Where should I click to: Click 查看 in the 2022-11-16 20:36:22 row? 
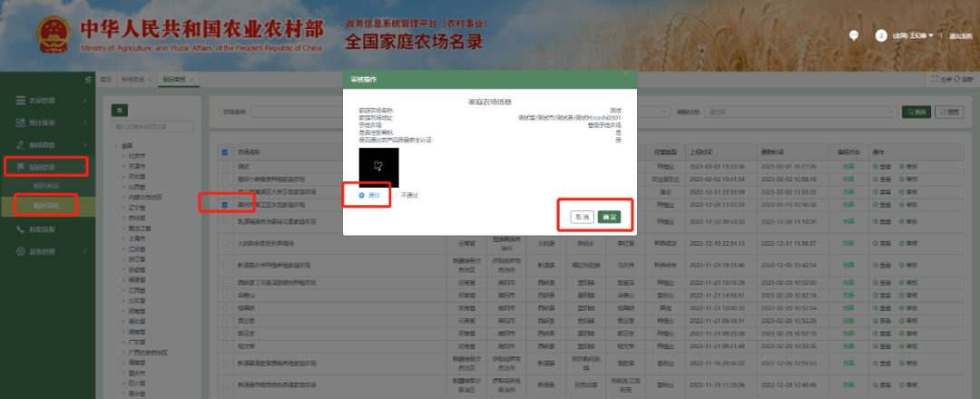pyautogui.click(x=882, y=362)
